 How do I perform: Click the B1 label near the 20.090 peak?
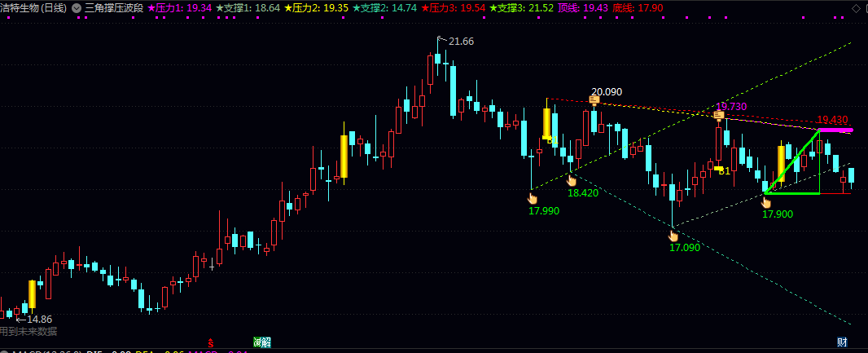coord(552,141)
